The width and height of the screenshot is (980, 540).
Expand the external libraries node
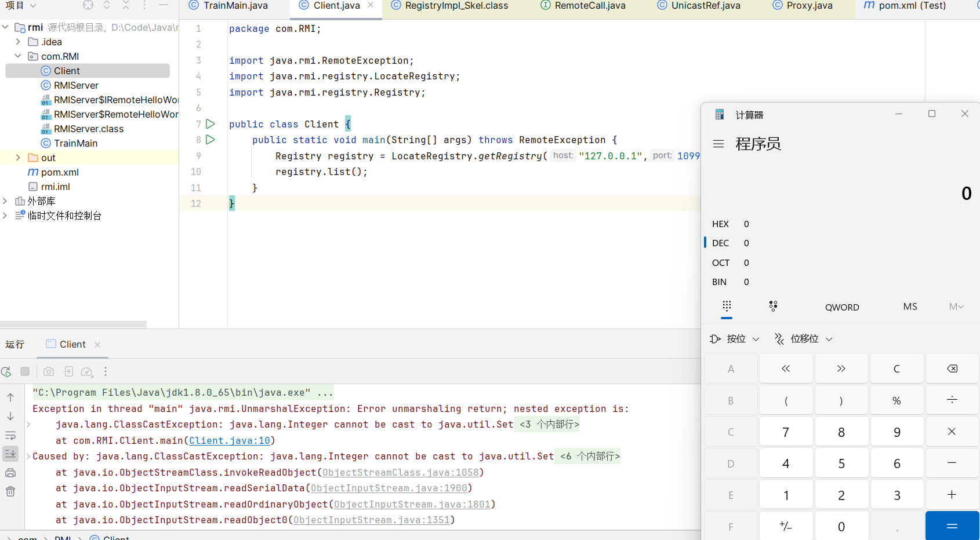click(5, 201)
